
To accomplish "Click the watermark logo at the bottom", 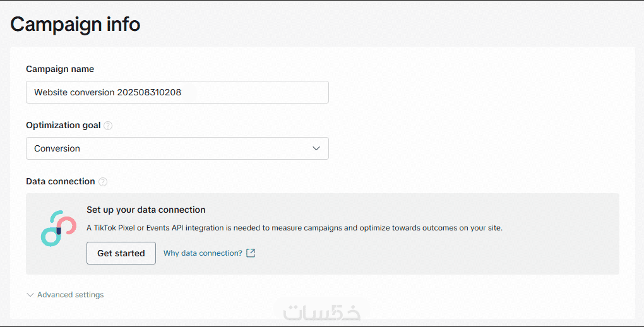I will pos(322,312).
